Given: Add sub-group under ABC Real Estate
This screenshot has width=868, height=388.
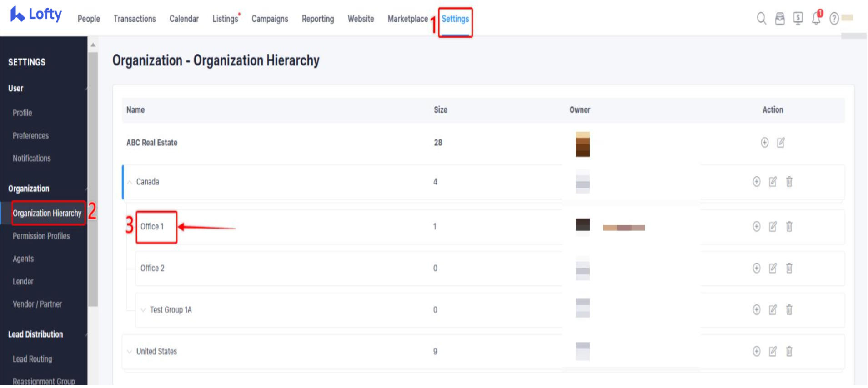Looking at the screenshot, I should 765,143.
